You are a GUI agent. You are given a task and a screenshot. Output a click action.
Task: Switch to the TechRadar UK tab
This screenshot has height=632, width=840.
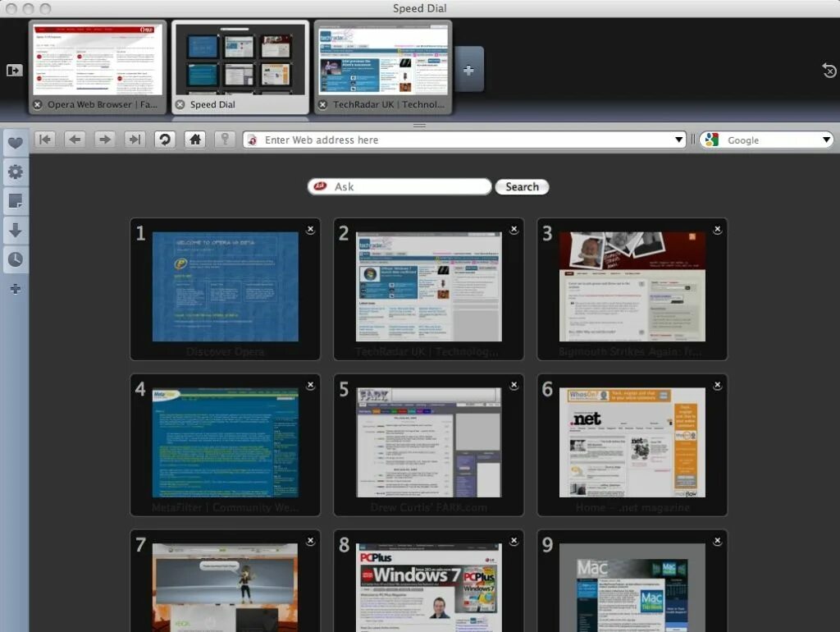383,67
